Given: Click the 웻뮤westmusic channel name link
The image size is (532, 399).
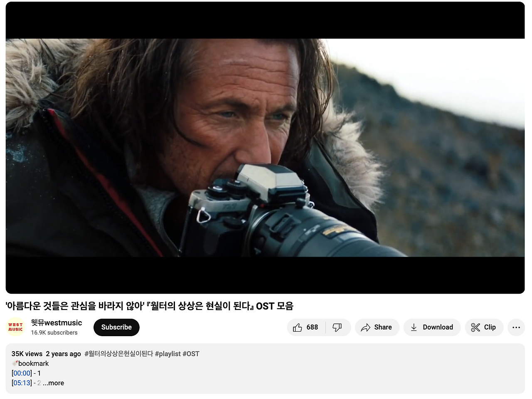Looking at the screenshot, I should [x=56, y=323].
